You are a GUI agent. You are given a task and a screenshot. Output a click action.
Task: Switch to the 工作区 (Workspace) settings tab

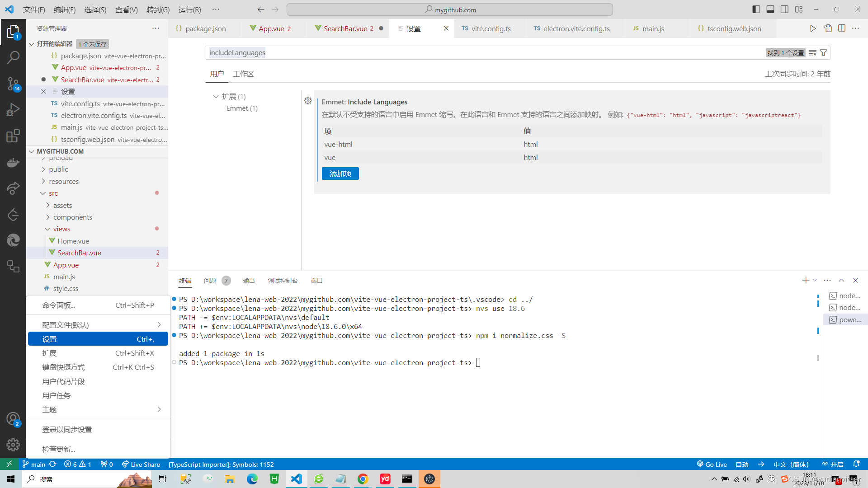click(243, 73)
